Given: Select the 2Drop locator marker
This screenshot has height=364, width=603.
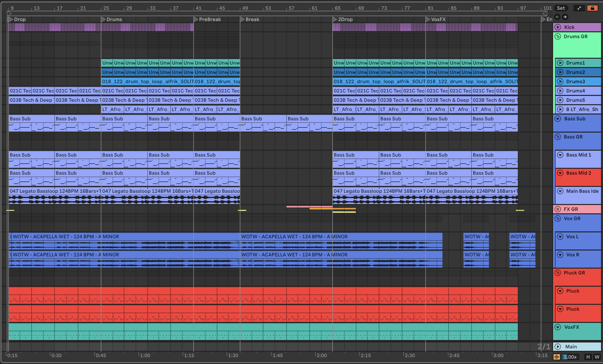Looking at the screenshot, I should [x=335, y=19].
